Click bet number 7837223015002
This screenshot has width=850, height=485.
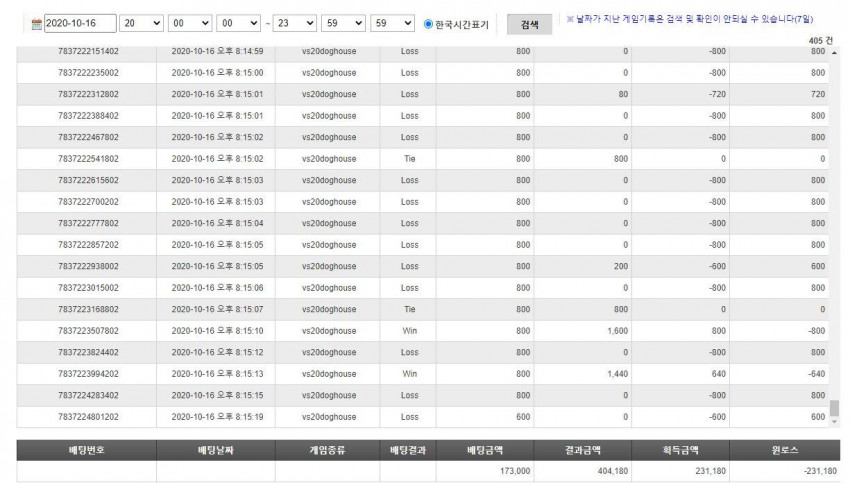coord(88,288)
